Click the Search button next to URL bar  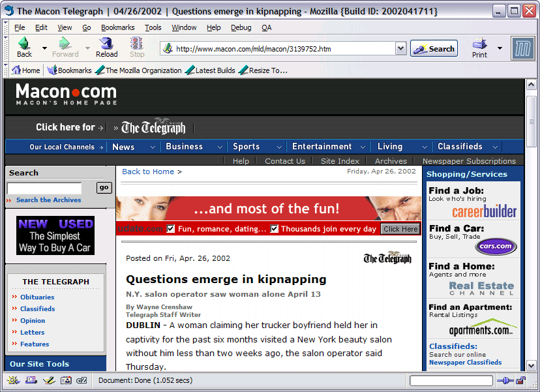pos(434,48)
